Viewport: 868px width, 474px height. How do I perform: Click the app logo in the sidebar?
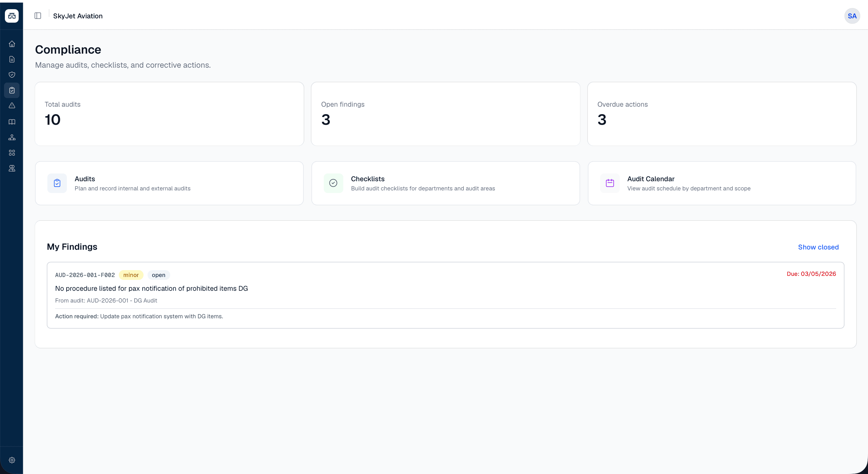(x=12, y=16)
